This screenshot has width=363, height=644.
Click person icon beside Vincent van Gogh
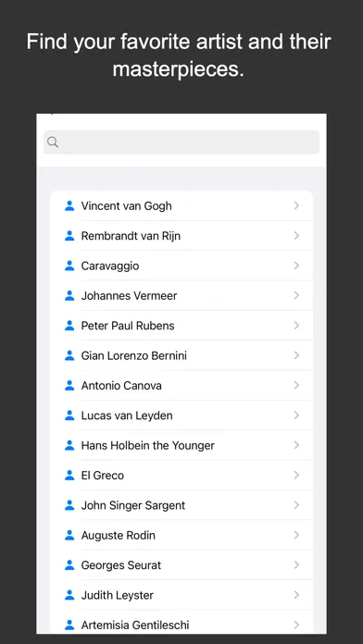pyautogui.click(x=69, y=205)
